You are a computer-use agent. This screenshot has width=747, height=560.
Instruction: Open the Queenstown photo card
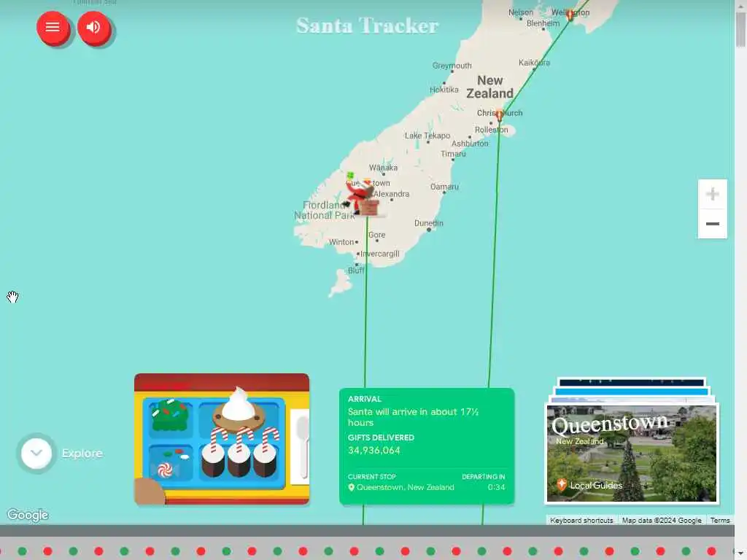click(x=631, y=453)
